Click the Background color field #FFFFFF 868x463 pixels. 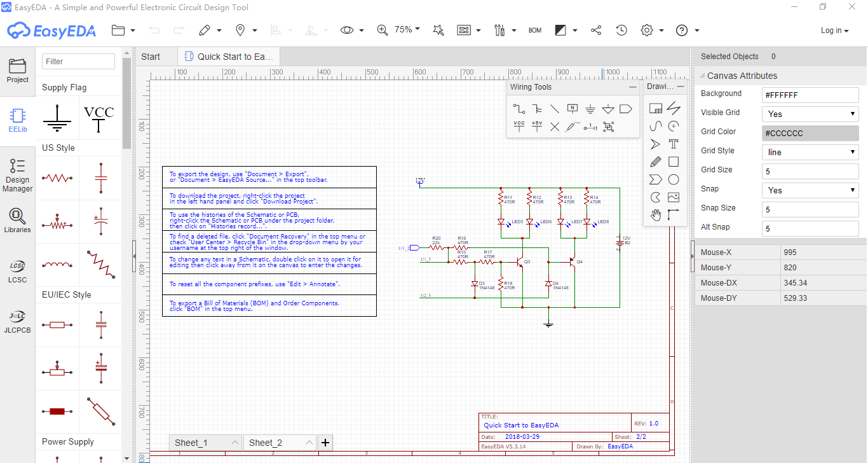point(810,95)
